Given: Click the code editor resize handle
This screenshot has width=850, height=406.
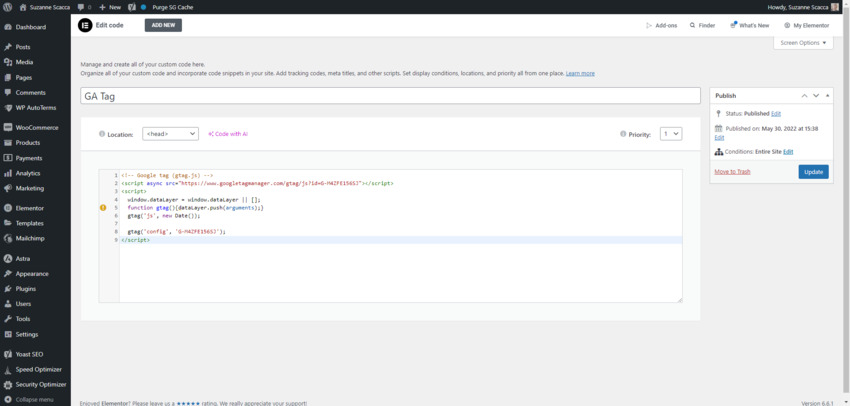Looking at the screenshot, I should pyautogui.click(x=679, y=299).
